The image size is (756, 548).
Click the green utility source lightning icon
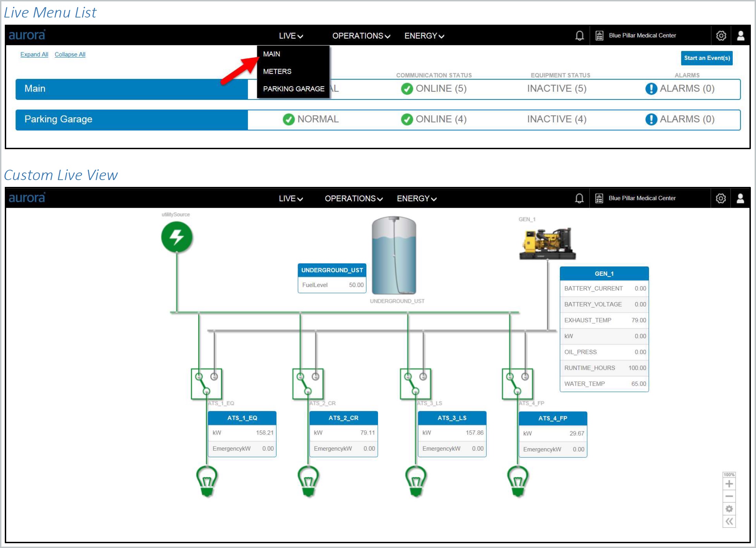(177, 237)
